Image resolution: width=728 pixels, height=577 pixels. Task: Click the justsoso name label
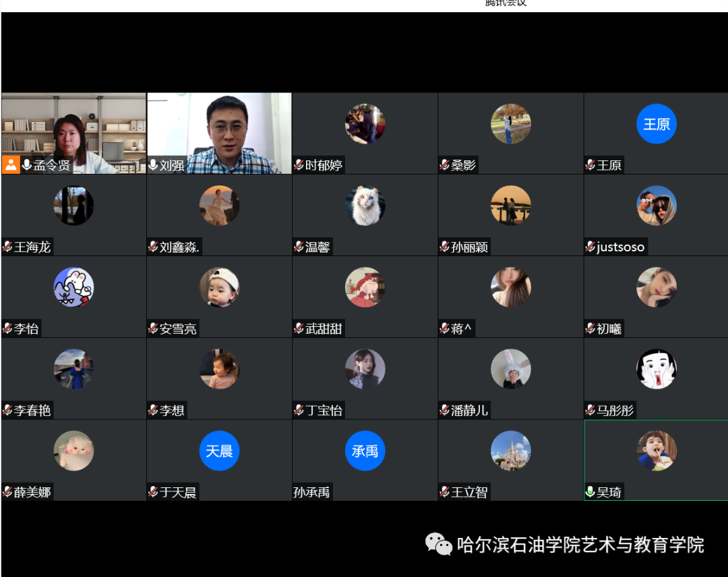pyautogui.click(x=620, y=247)
